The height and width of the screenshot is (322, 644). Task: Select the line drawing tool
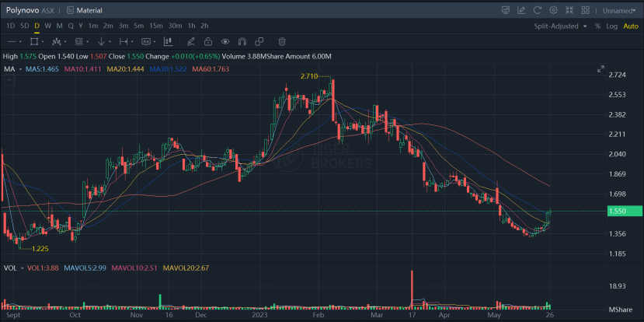tap(12, 41)
